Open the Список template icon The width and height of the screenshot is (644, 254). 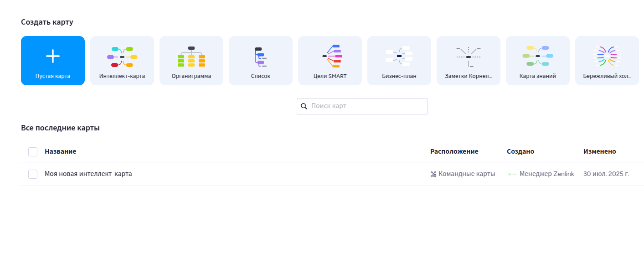(x=261, y=57)
